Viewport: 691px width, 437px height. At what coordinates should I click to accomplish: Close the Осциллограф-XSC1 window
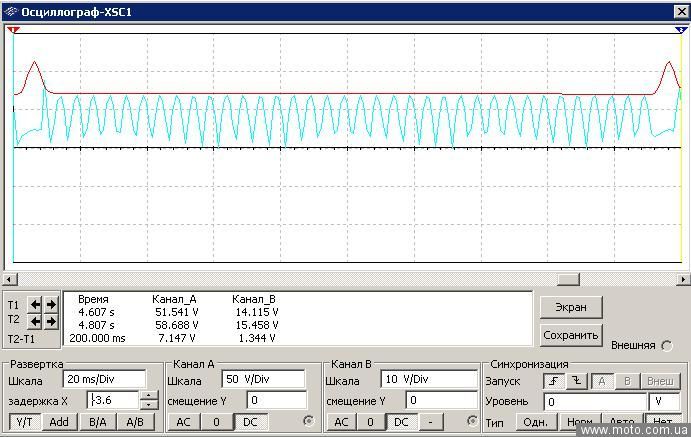[681, 12]
